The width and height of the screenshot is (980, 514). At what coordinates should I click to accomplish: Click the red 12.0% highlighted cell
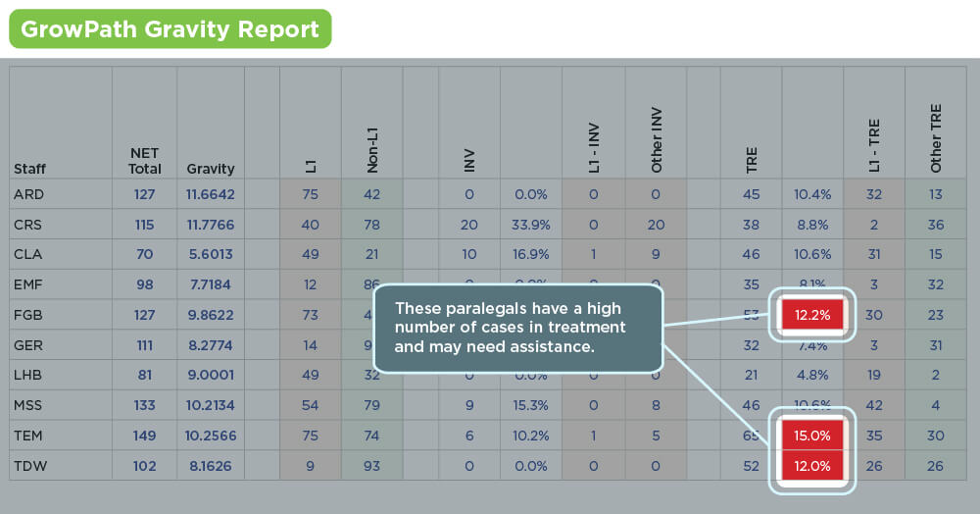810,466
